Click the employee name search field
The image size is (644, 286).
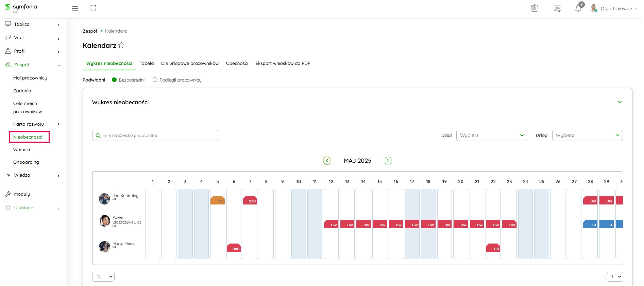pos(155,136)
